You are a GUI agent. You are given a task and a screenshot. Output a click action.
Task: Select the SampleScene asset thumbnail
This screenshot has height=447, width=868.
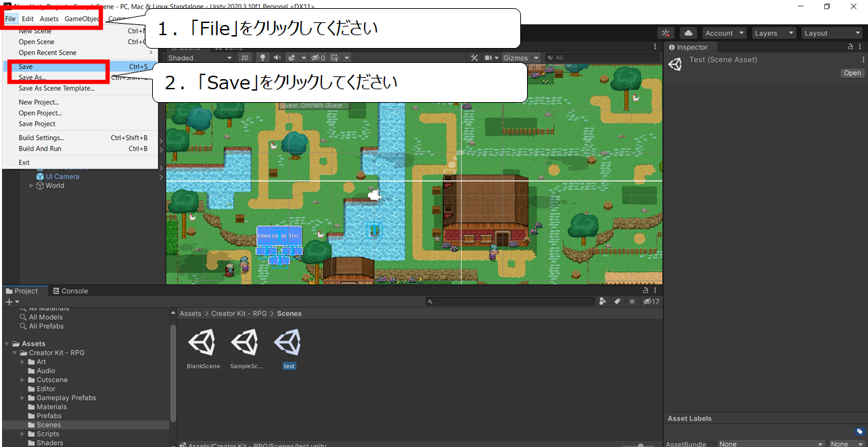244,343
